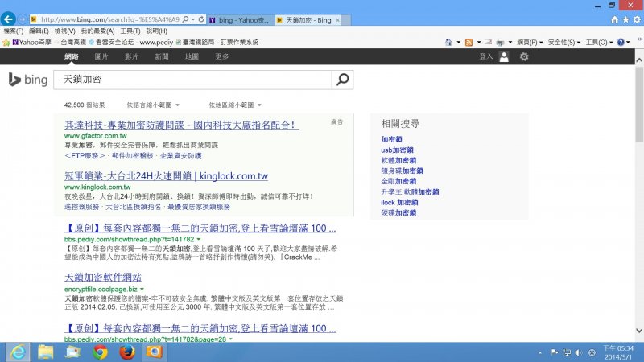Open the new blank tab button
The height and width of the screenshot is (362, 644).
pos(346,19)
